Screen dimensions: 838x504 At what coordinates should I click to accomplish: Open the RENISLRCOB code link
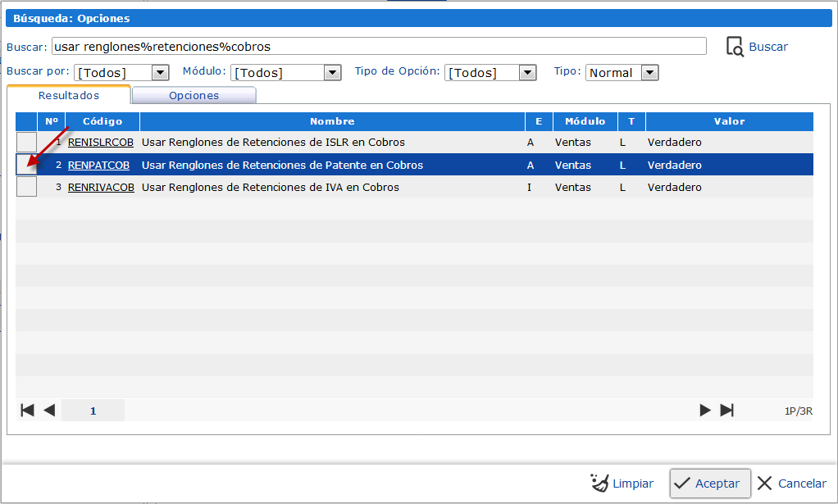coord(101,143)
